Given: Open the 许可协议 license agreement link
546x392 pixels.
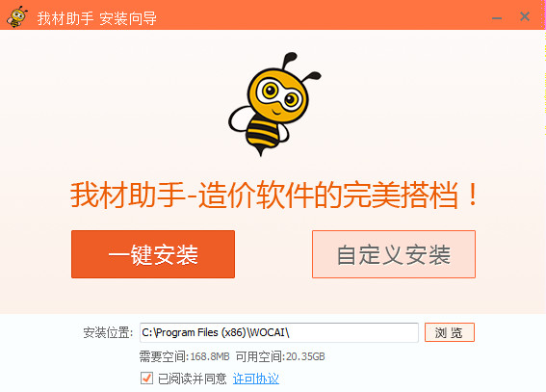Looking at the screenshot, I should click(256, 379).
